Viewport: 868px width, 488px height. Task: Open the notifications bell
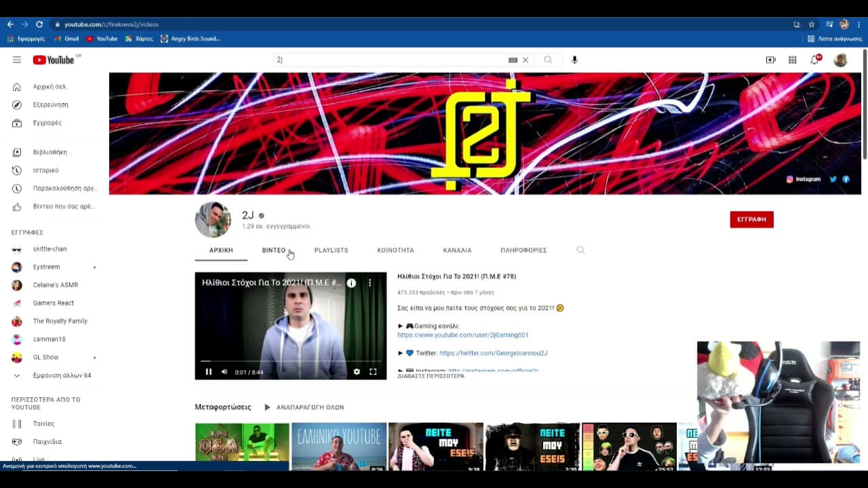[815, 60]
